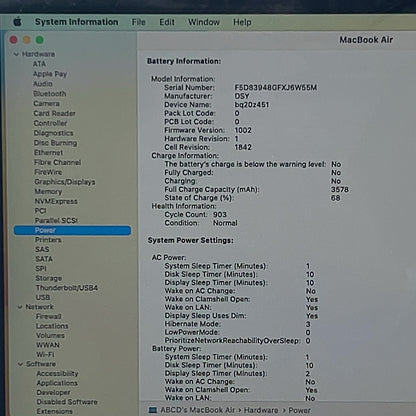Click the green zoom window button
This screenshot has height=416, width=416.
[40, 40]
